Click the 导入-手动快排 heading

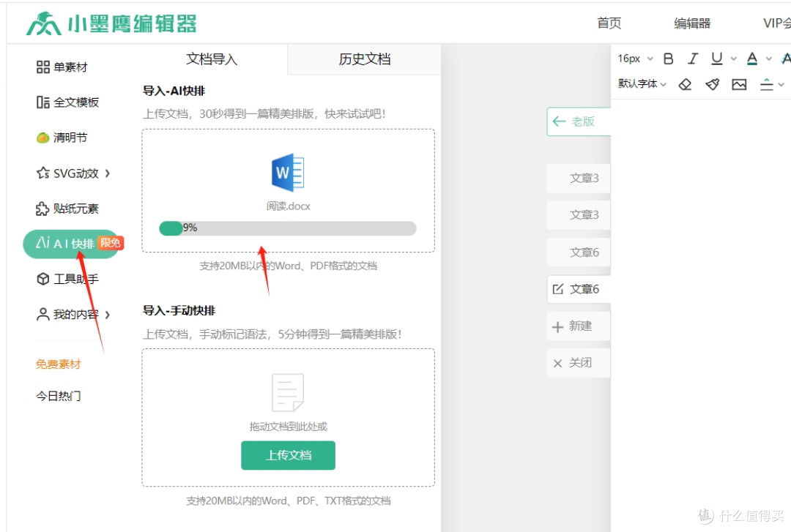pyautogui.click(x=179, y=310)
